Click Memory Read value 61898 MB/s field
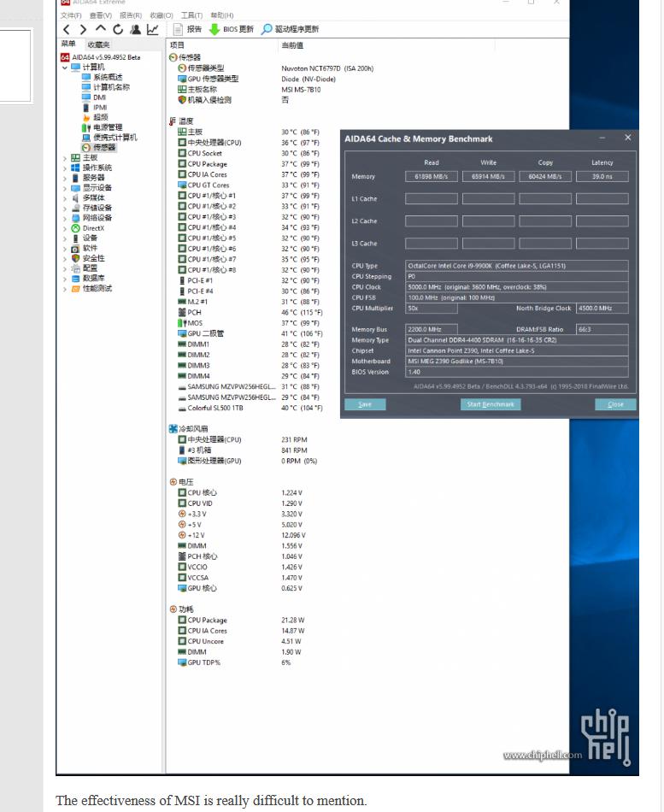 (432, 177)
